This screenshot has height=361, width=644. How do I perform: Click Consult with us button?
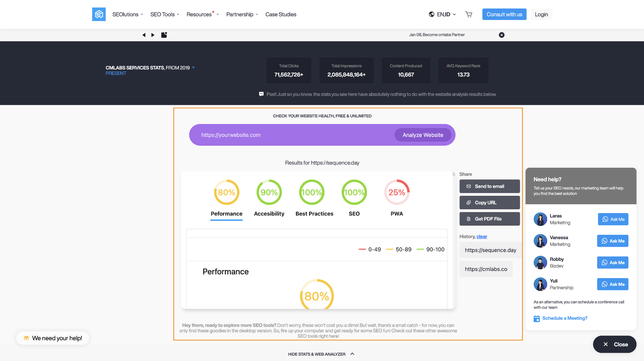point(504,14)
